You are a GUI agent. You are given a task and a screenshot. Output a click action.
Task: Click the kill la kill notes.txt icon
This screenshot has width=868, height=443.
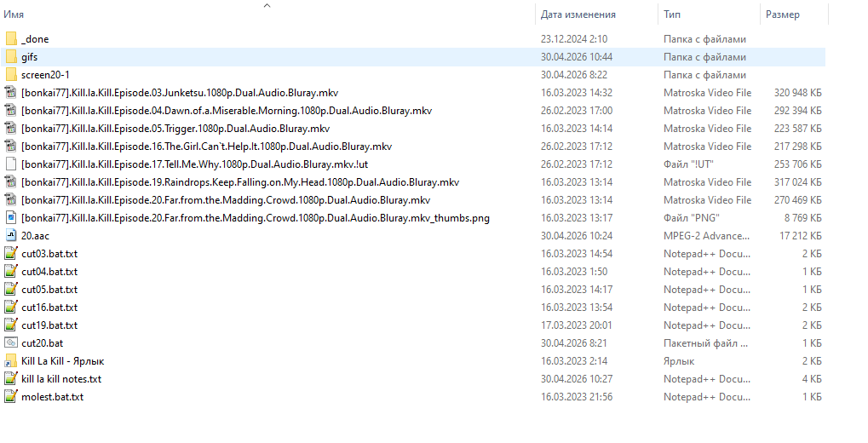[11, 379]
